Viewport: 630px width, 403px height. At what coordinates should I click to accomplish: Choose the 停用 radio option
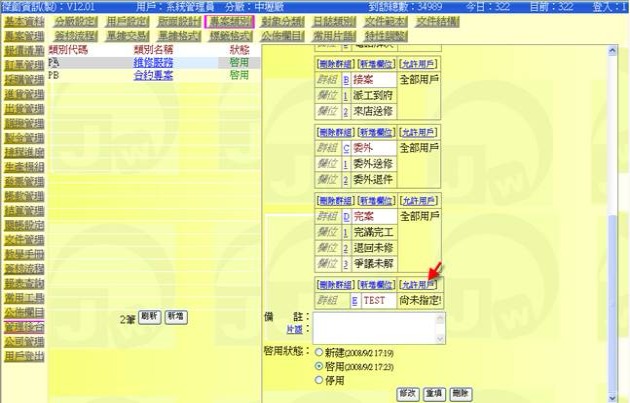[x=319, y=380]
